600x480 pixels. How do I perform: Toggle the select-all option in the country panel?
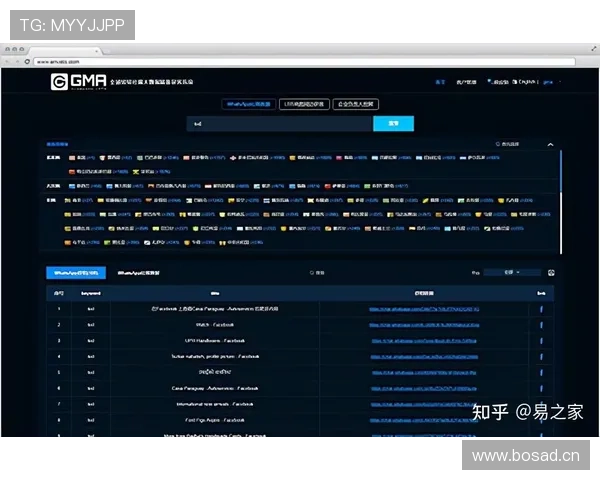click(508, 145)
